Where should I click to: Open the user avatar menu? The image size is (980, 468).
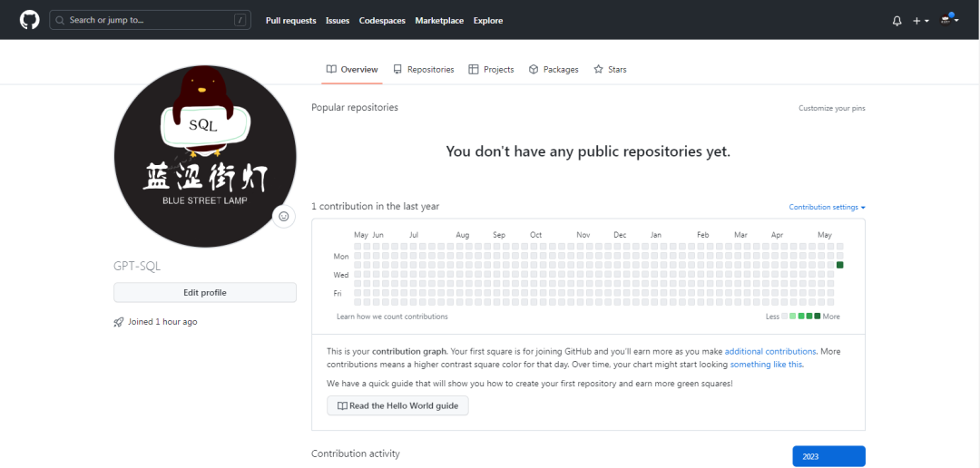pos(949,20)
